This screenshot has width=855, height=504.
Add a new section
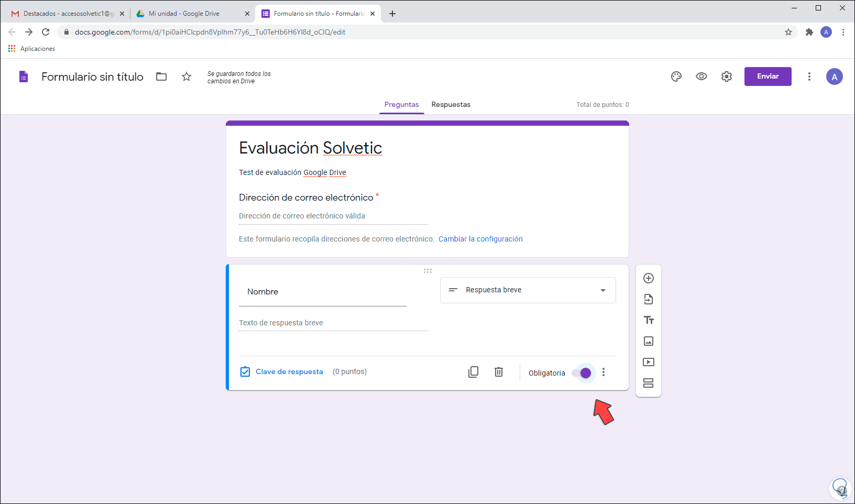click(649, 383)
